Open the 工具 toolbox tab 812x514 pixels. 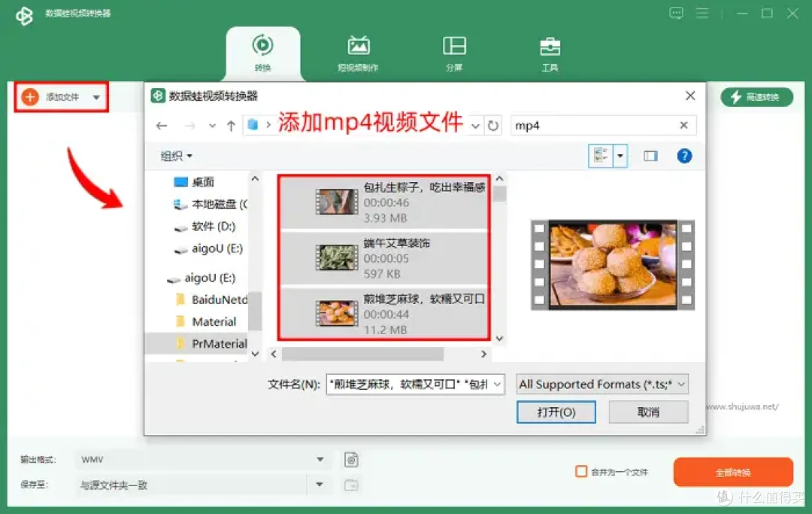tap(550, 53)
